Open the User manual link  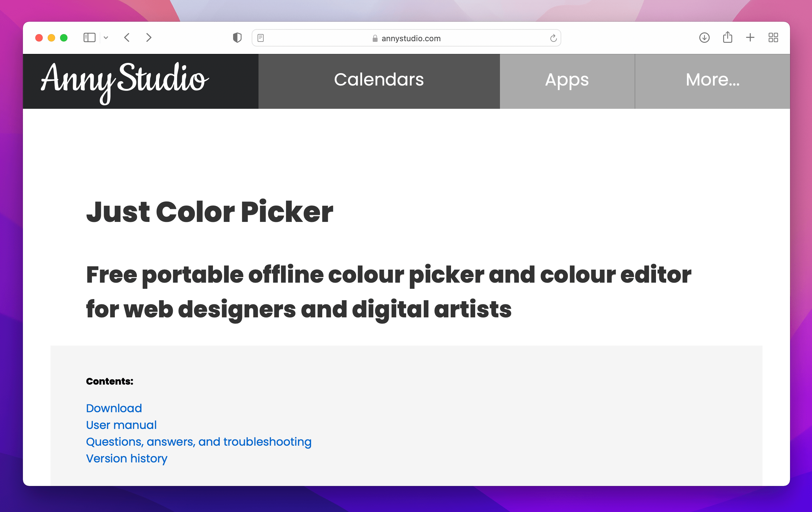(x=121, y=425)
